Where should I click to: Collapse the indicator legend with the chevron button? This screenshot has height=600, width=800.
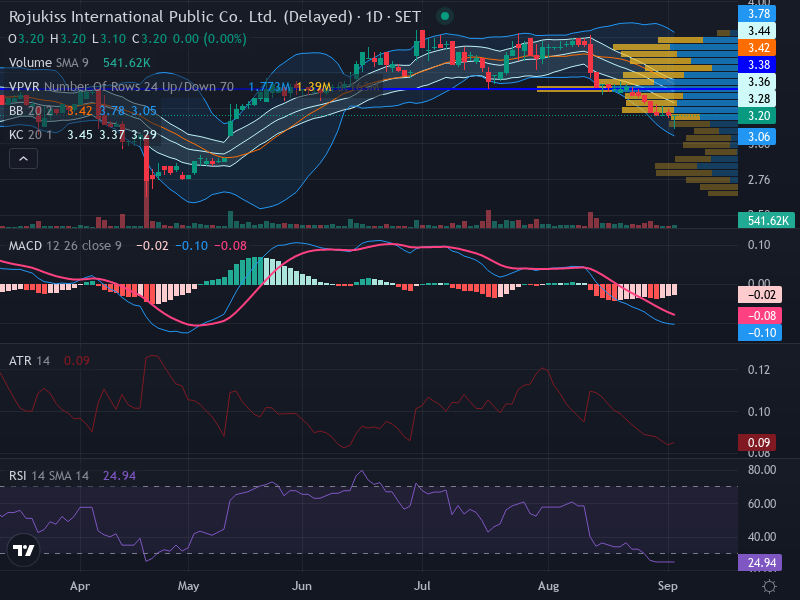[x=23, y=159]
